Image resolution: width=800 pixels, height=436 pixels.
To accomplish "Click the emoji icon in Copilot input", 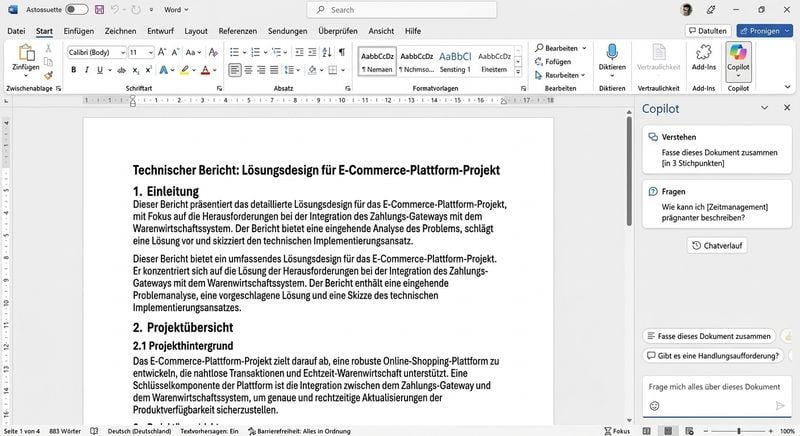I will tap(655, 406).
